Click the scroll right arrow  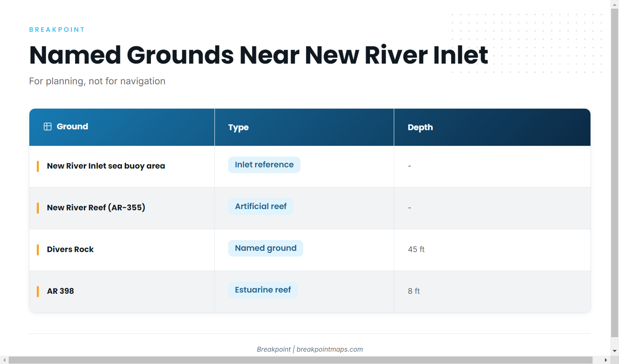click(606, 360)
